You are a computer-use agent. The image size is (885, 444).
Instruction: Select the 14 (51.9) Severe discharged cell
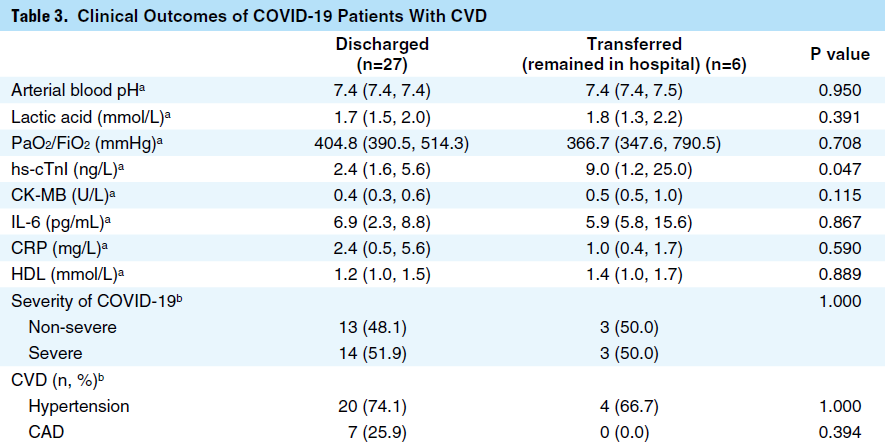coord(382,353)
